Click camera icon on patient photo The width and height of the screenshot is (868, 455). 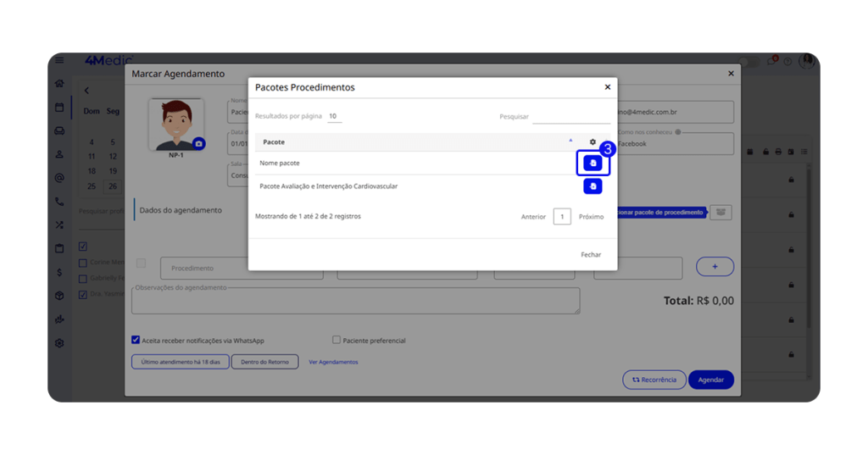[198, 144]
